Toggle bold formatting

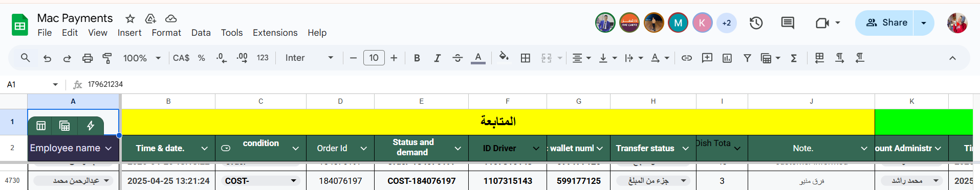click(417, 58)
